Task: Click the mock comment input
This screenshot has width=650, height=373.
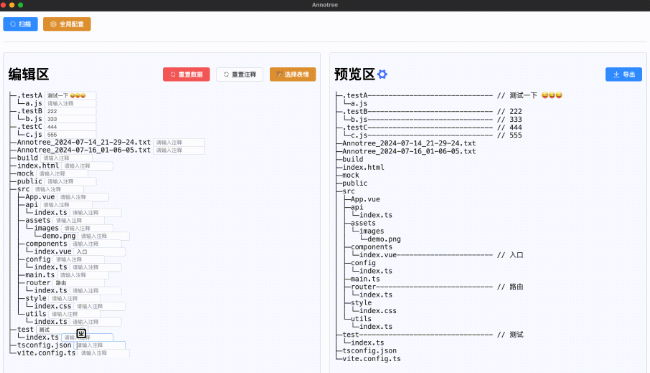Action: tap(62, 174)
